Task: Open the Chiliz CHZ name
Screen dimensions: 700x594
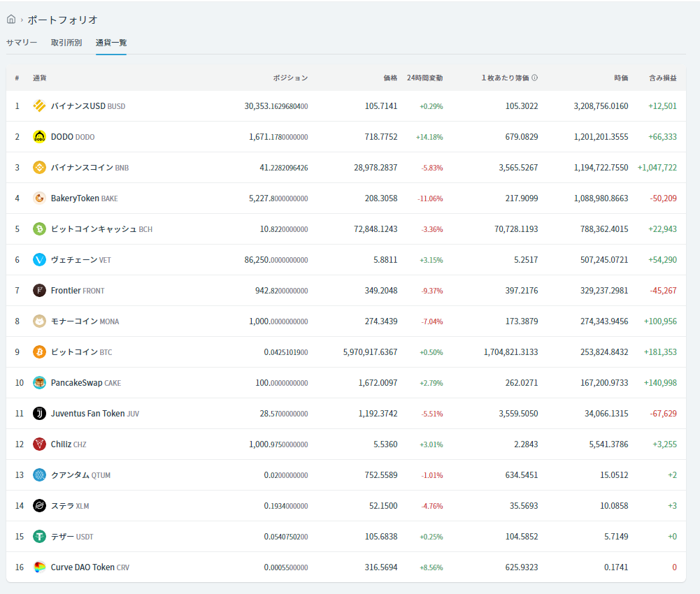Action: click(69, 444)
